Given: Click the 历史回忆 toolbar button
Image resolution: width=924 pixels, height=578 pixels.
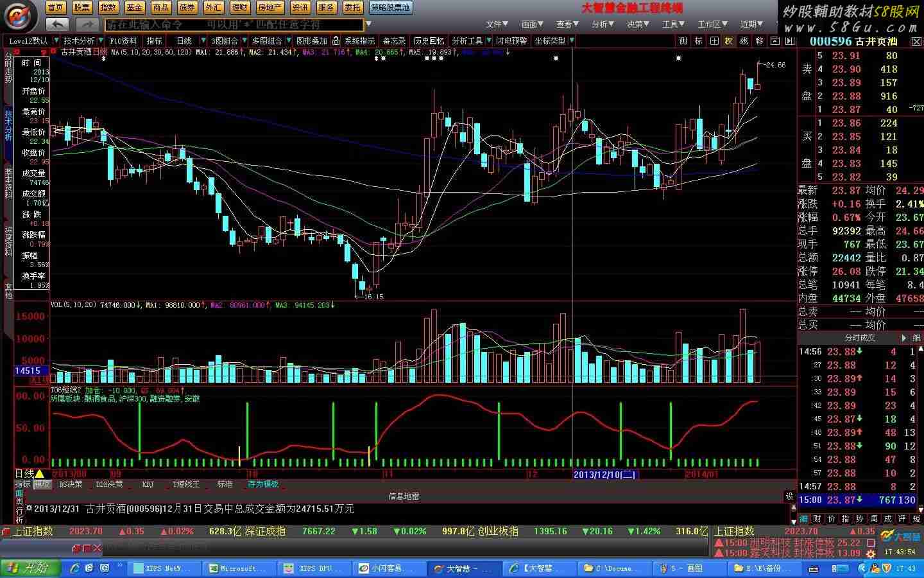Looking at the screenshot, I should [x=428, y=40].
